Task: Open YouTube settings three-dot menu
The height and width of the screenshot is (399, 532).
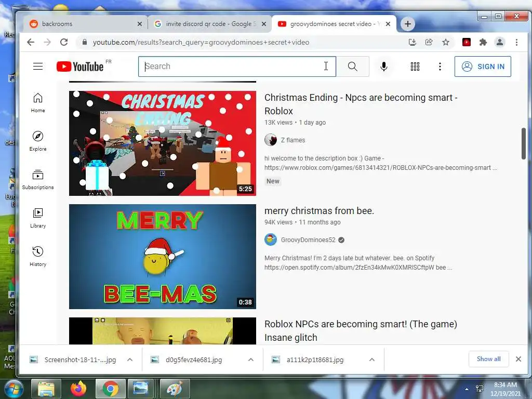Action: pos(440,66)
